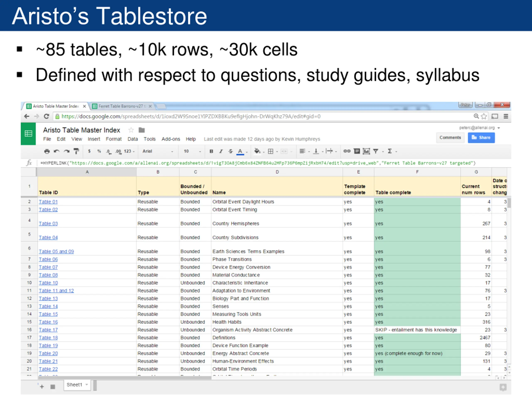Click the Filter funnel icon
Viewport: 532px width, 399px height.
(376, 151)
